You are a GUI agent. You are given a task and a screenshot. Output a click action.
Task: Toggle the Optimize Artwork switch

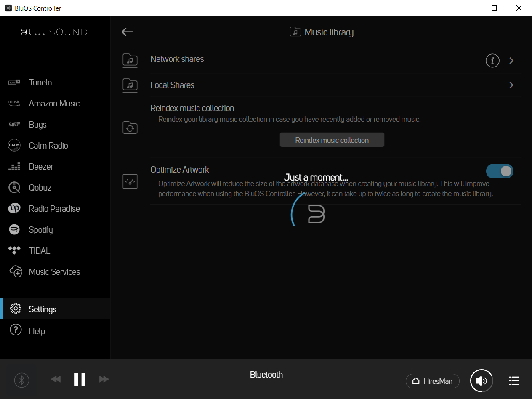click(x=500, y=171)
